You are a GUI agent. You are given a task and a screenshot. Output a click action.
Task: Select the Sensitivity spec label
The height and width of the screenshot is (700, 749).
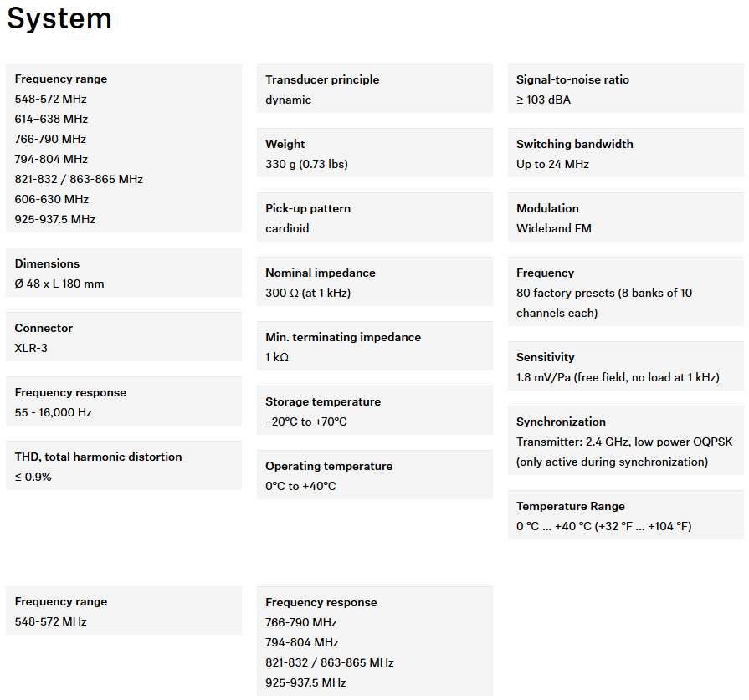(545, 357)
